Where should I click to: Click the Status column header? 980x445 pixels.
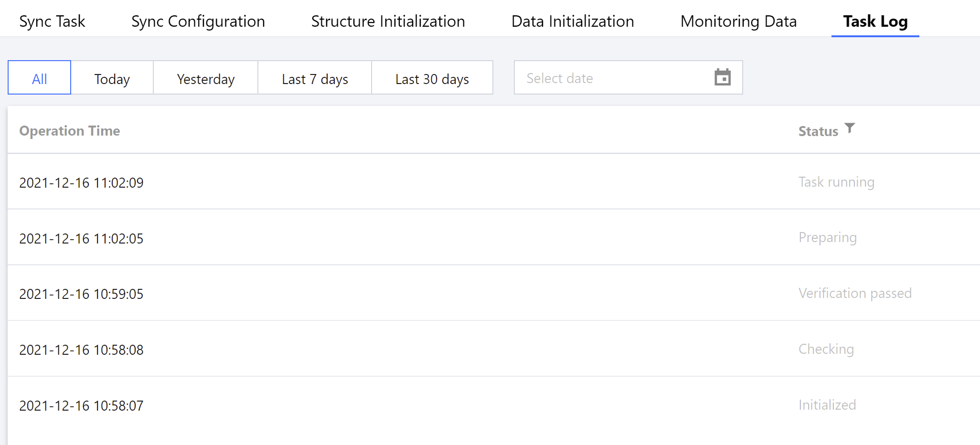click(818, 131)
